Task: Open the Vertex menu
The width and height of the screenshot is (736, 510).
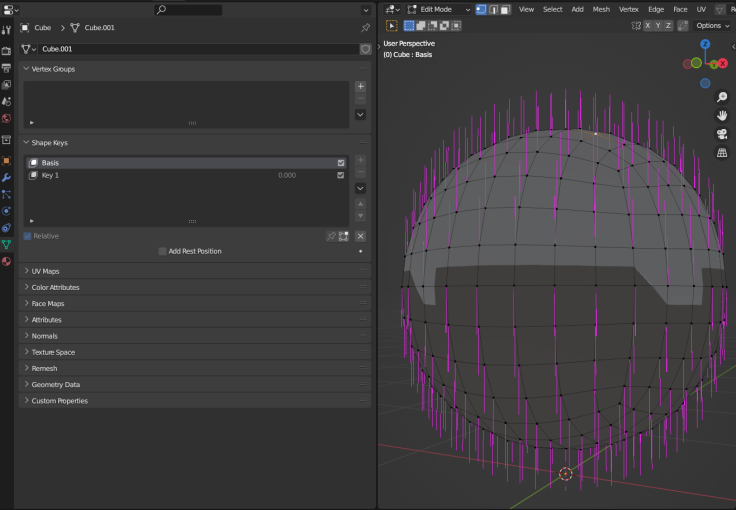Action: coord(629,9)
